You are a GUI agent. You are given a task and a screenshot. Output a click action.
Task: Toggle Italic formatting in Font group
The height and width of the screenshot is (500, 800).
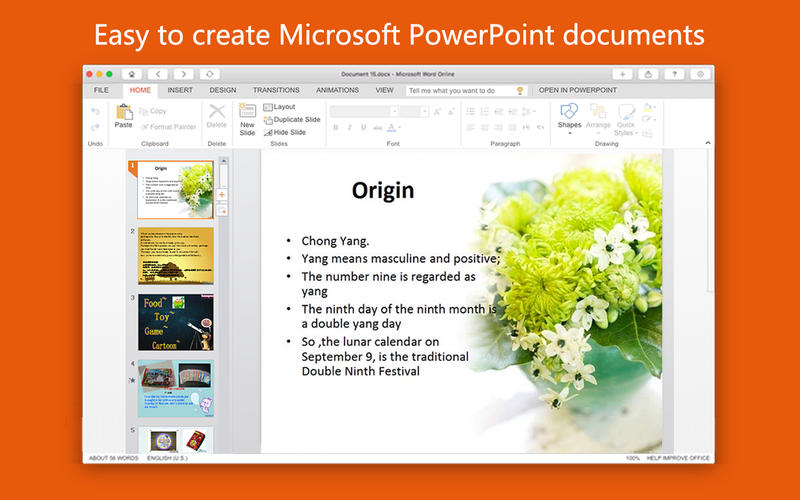pyautogui.click(x=349, y=128)
